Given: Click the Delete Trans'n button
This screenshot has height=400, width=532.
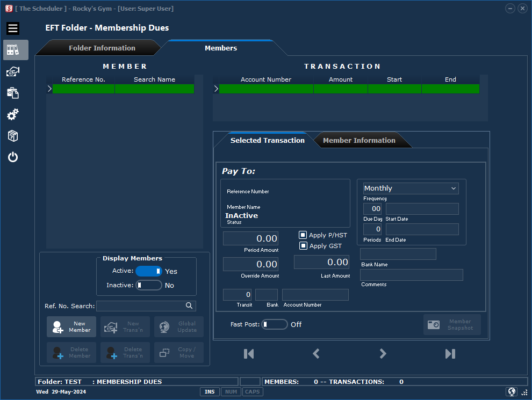Looking at the screenshot, I should [x=125, y=353].
